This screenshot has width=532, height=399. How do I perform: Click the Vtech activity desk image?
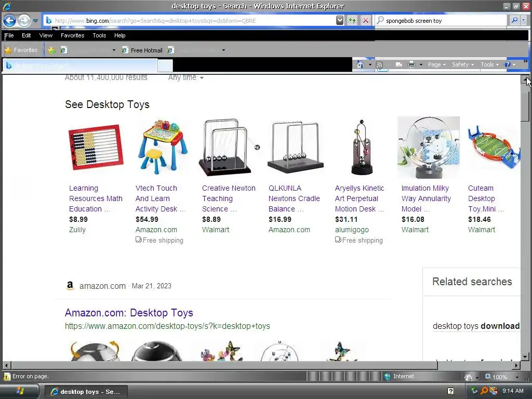[162, 147]
